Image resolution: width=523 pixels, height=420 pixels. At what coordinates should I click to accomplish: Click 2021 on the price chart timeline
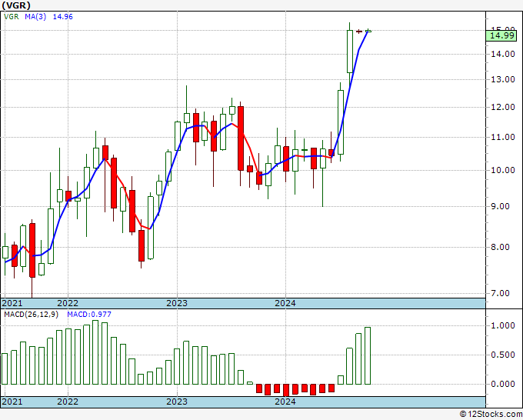[x=12, y=303]
